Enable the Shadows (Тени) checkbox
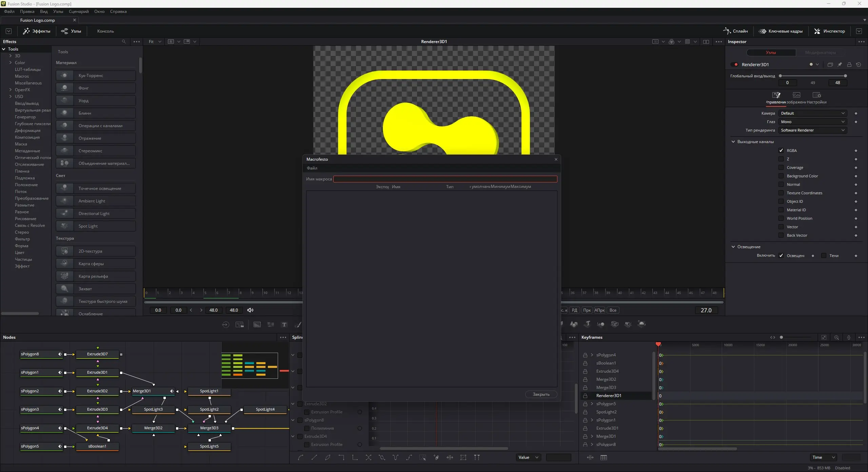This screenshot has width=868, height=472. click(x=824, y=256)
